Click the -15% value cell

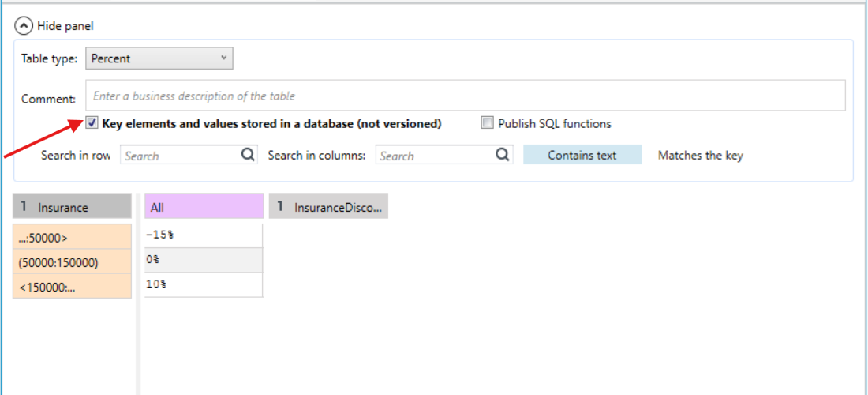(204, 235)
